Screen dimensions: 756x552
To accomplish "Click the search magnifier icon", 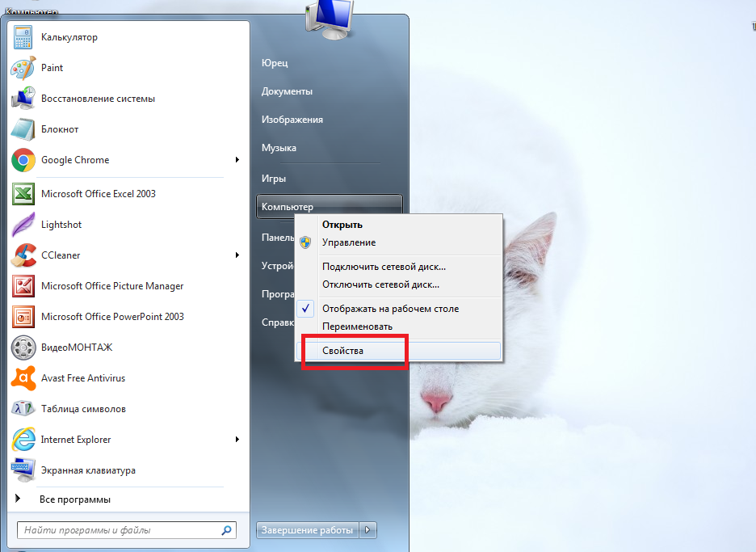I will (x=227, y=530).
